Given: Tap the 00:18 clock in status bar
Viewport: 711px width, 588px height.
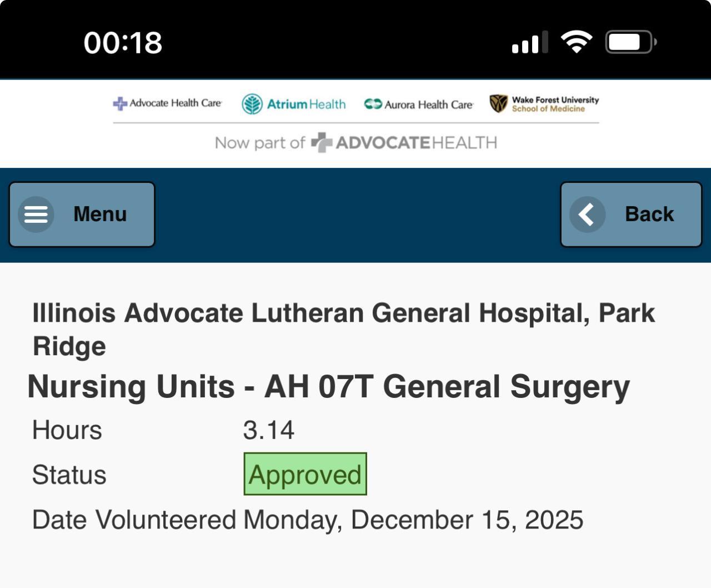Looking at the screenshot, I should pos(123,43).
